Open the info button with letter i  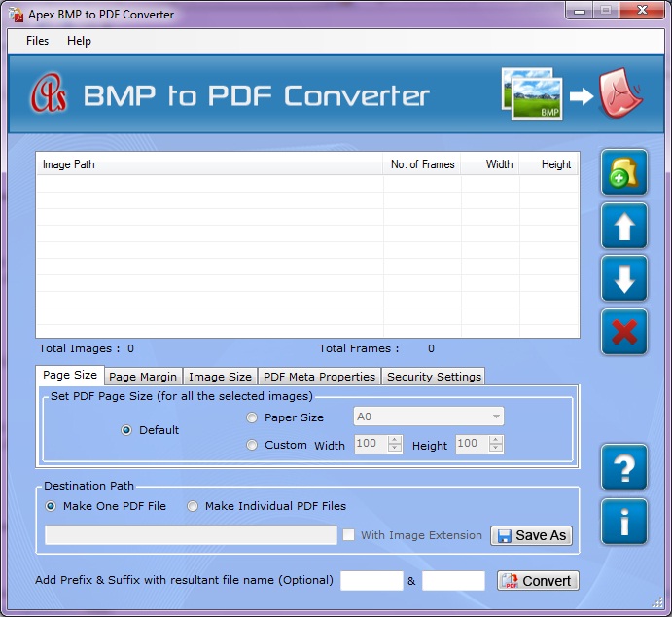click(624, 522)
